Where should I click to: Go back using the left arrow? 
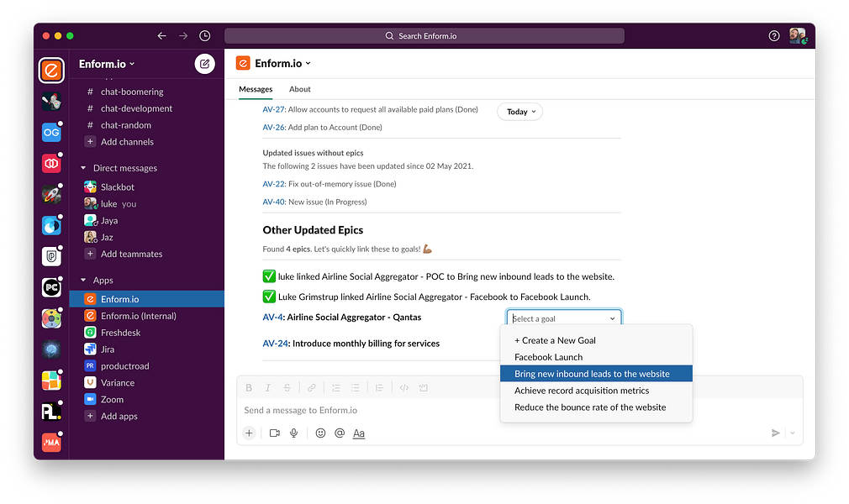point(161,36)
